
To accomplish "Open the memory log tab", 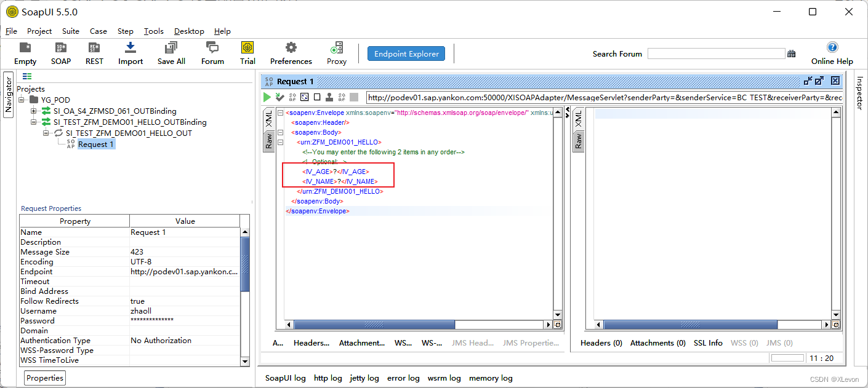I will 491,378.
